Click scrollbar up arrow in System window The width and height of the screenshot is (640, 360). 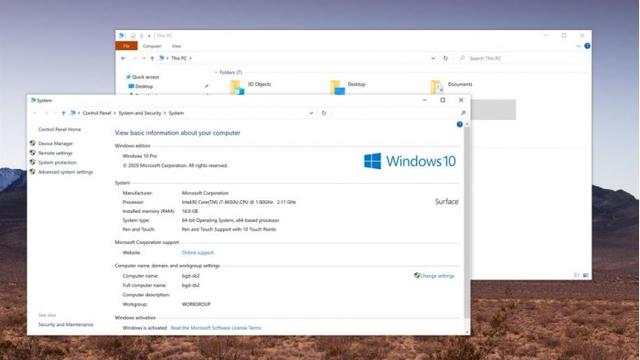(x=467, y=124)
